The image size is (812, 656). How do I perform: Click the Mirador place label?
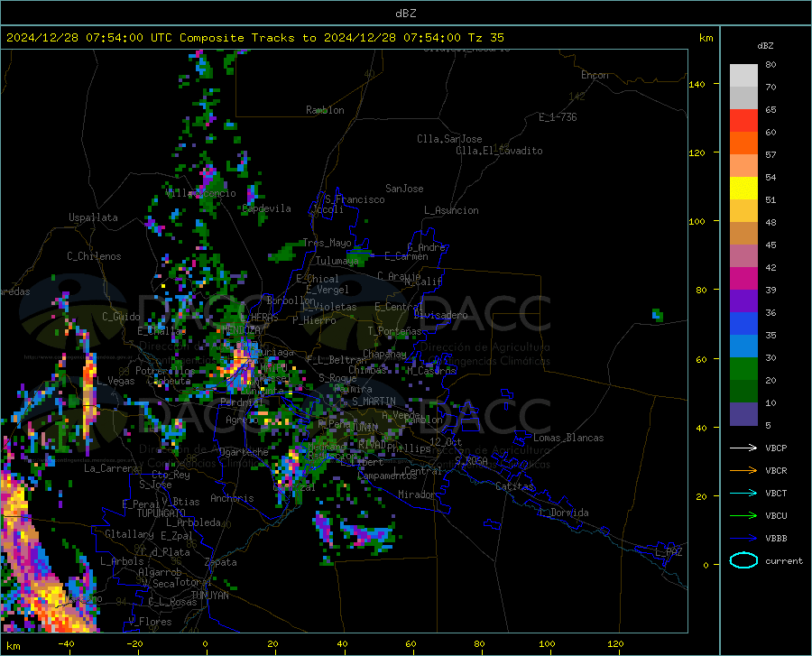pyautogui.click(x=417, y=494)
